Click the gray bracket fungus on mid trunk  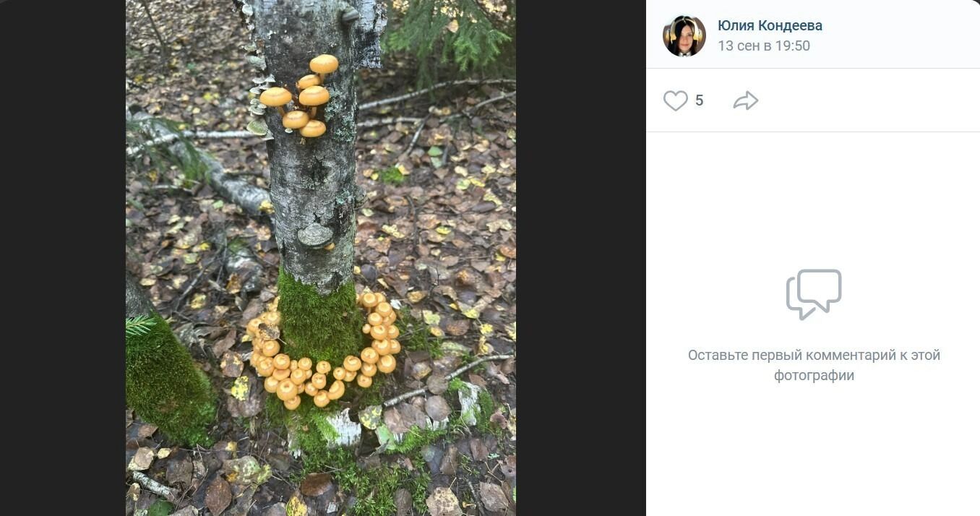(315, 236)
